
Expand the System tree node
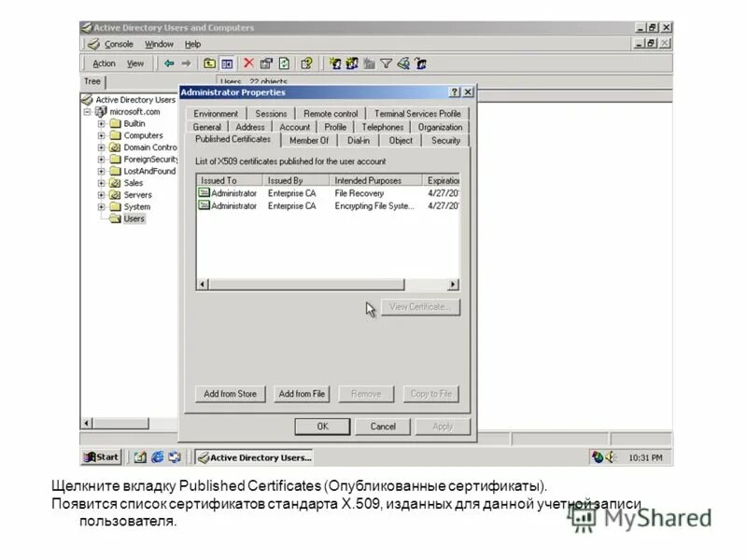[101, 207]
